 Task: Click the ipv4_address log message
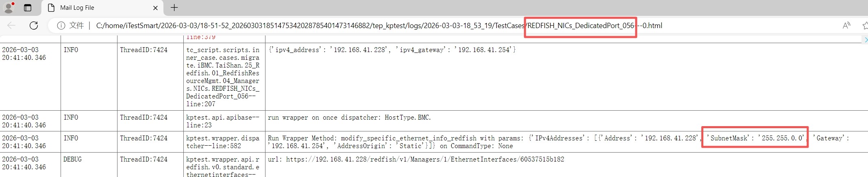click(x=392, y=50)
